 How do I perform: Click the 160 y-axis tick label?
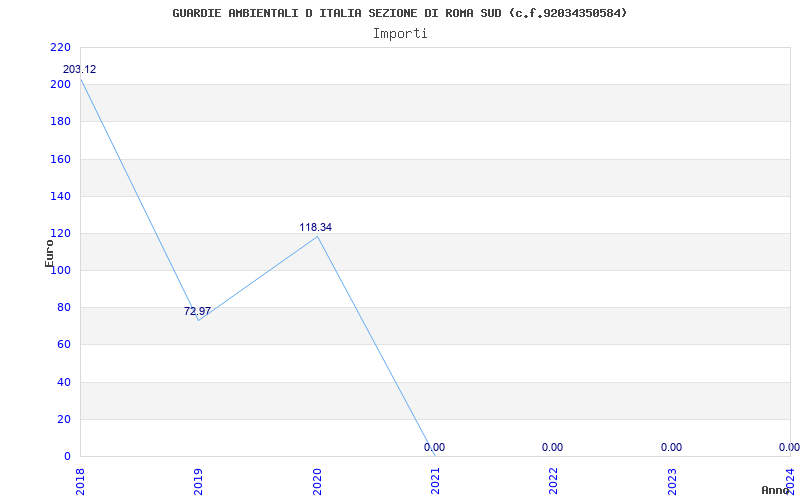pyautogui.click(x=60, y=159)
